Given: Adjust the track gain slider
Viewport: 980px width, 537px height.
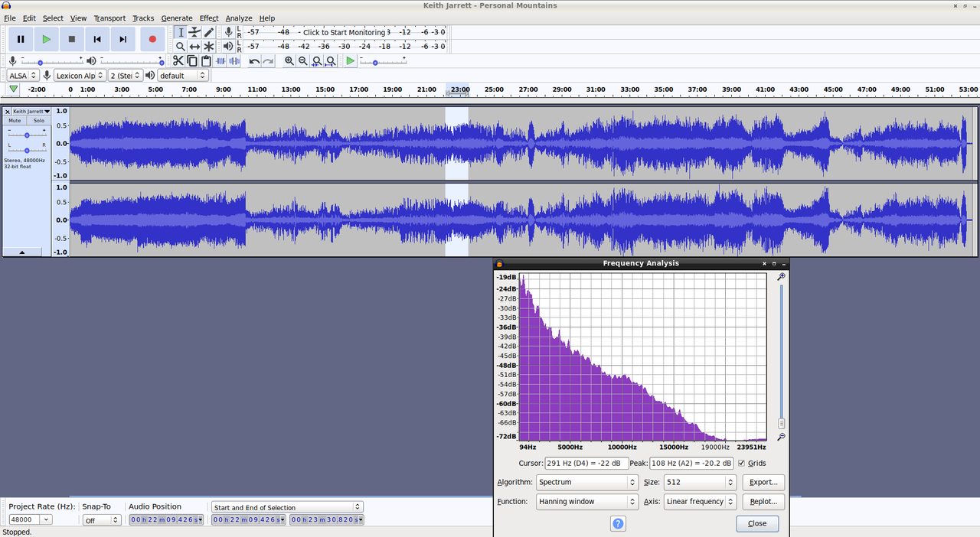Looking at the screenshot, I should (27, 135).
